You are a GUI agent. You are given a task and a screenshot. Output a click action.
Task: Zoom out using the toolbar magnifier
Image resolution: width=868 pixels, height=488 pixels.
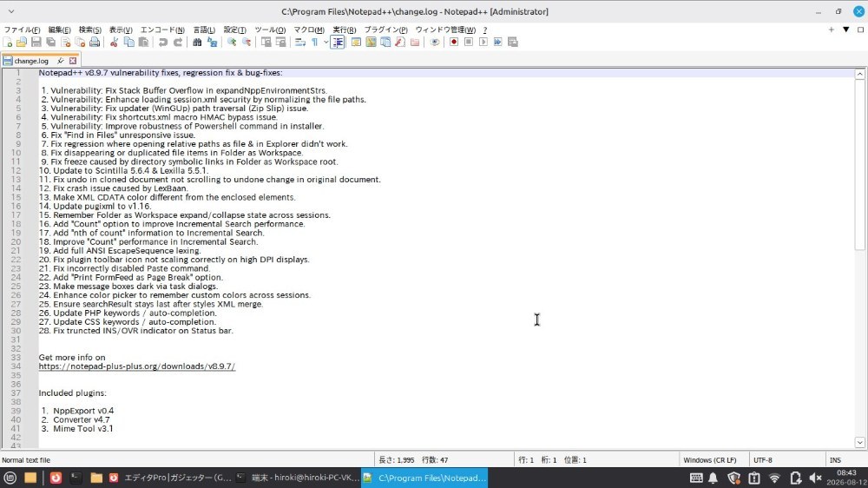tap(247, 42)
